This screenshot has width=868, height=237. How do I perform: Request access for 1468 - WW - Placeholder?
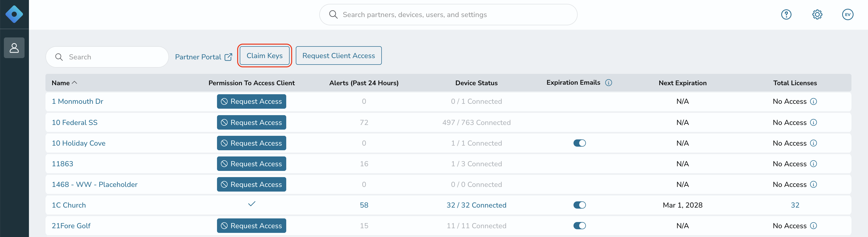click(x=251, y=185)
